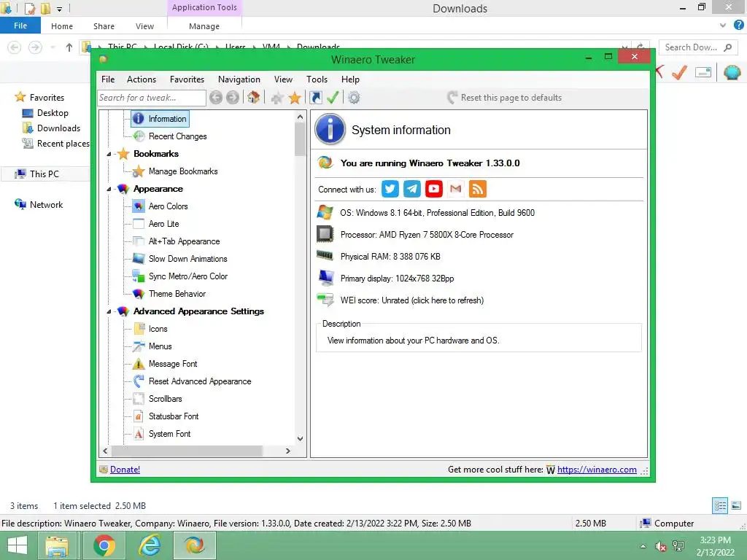Click the processor chip icon

pos(325,234)
